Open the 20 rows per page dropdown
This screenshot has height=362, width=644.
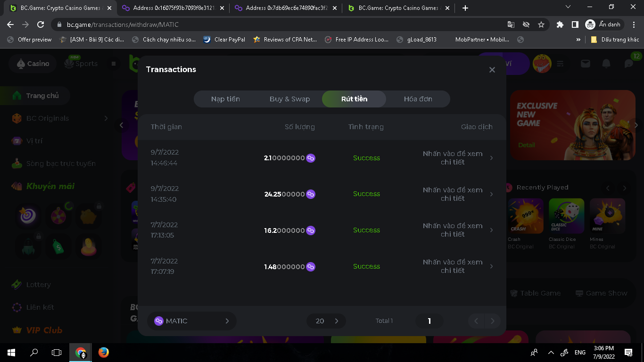pos(326,321)
